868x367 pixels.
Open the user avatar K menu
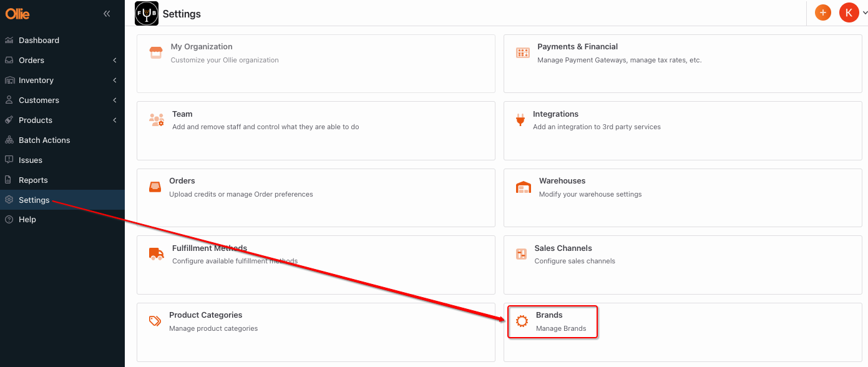849,12
